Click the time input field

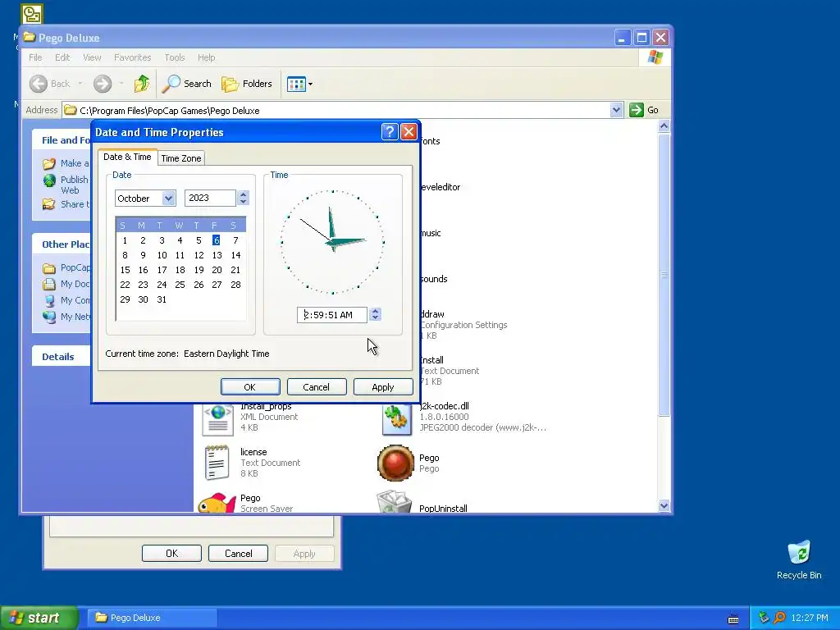(332, 315)
